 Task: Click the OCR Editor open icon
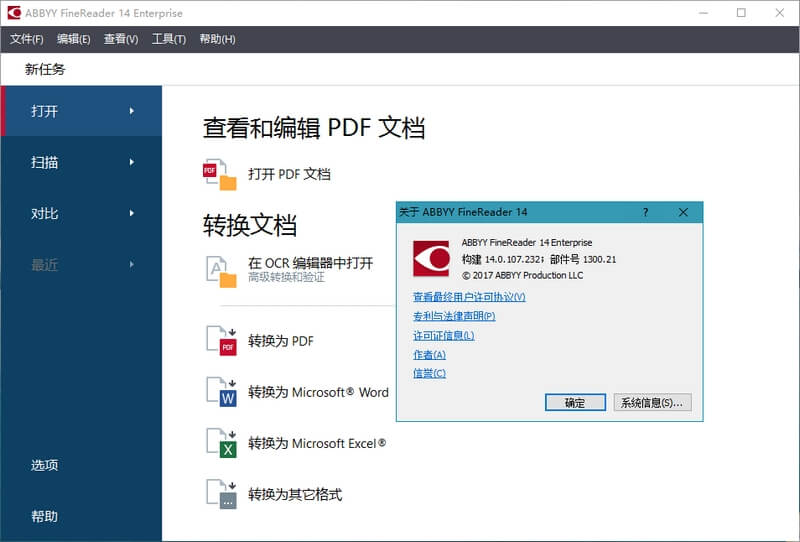221,272
